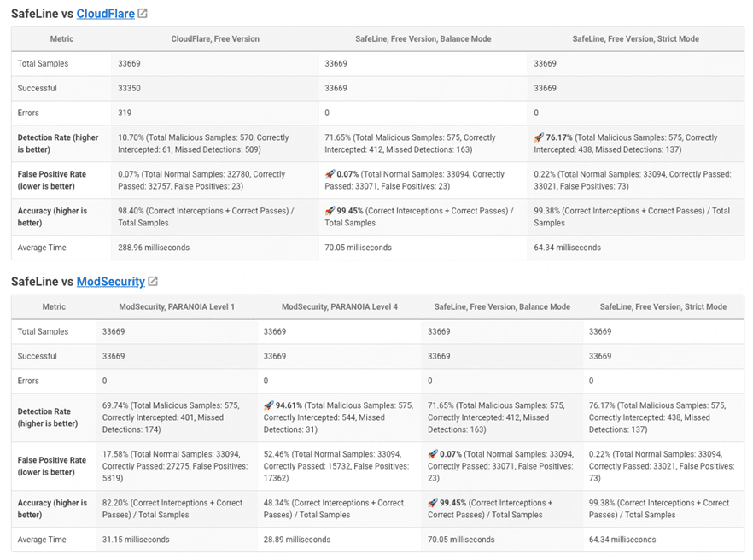Click 'Successful' label in CloudFlare table
The width and height of the screenshot is (753, 560).
(x=38, y=89)
